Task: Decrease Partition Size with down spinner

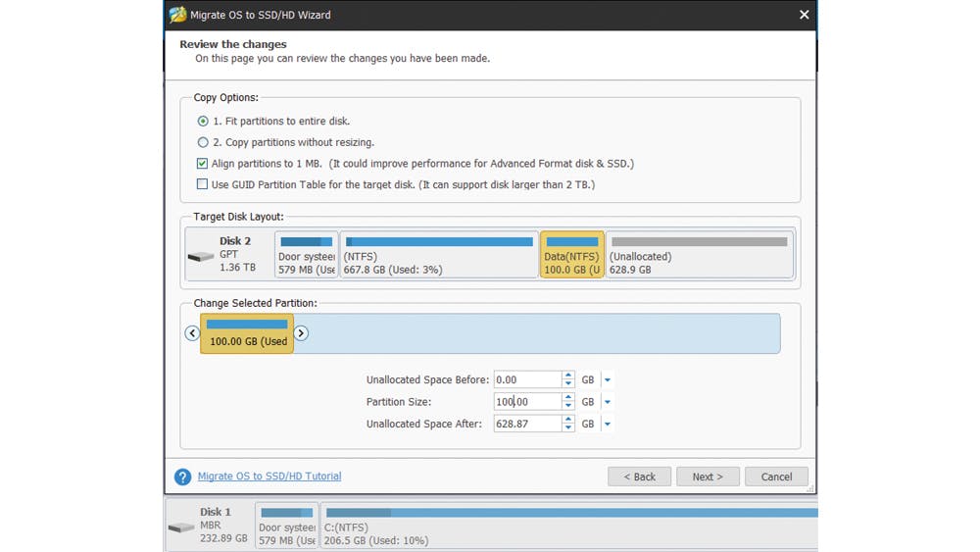Action: [x=568, y=406]
